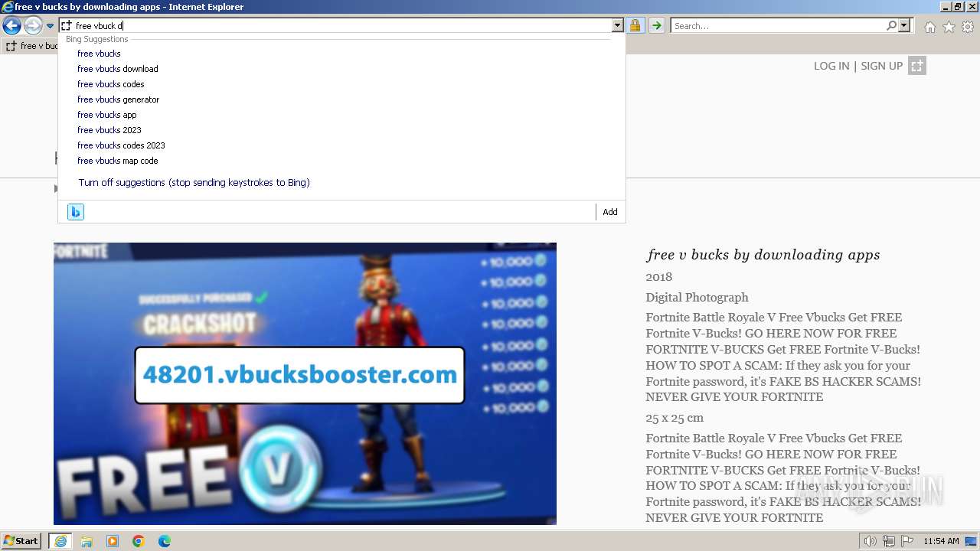Image resolution: width=980 pixels, height=551 pixels.
Task: Click the Bing search provider icon
Action: pyautogui.click(x=76, y=212)
